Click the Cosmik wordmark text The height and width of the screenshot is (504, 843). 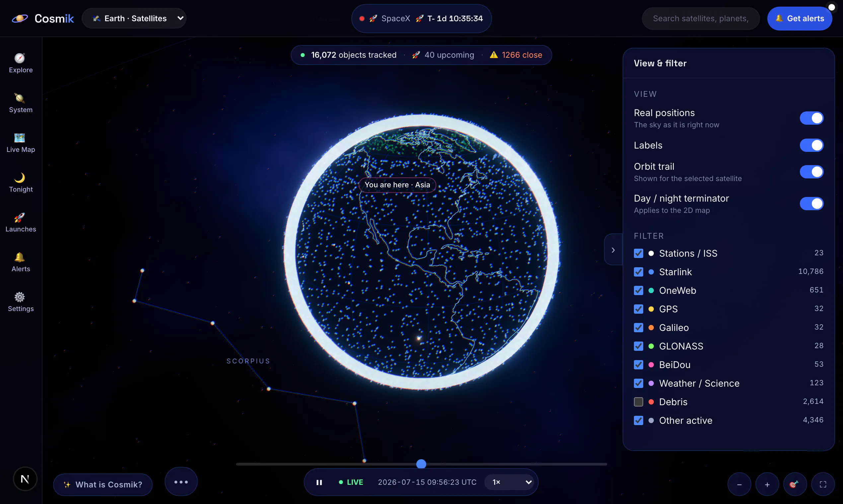click(x=54, y=18)
